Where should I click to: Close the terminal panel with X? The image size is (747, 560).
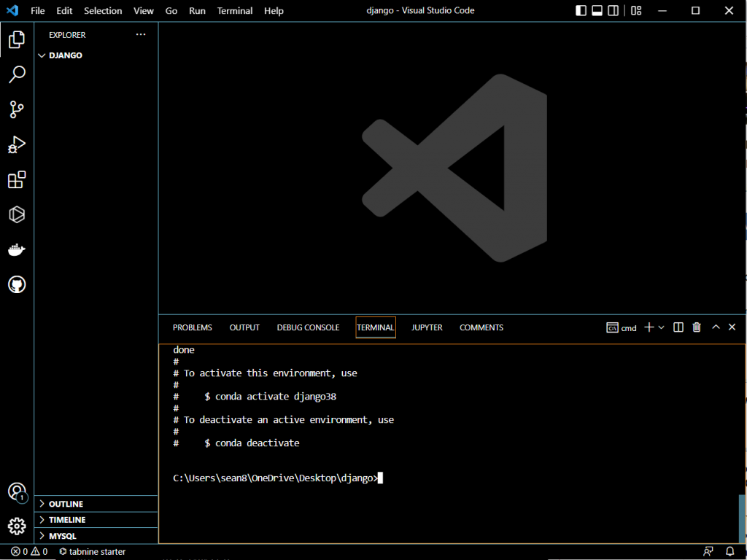pyautogui.click(x=732, y=327)
